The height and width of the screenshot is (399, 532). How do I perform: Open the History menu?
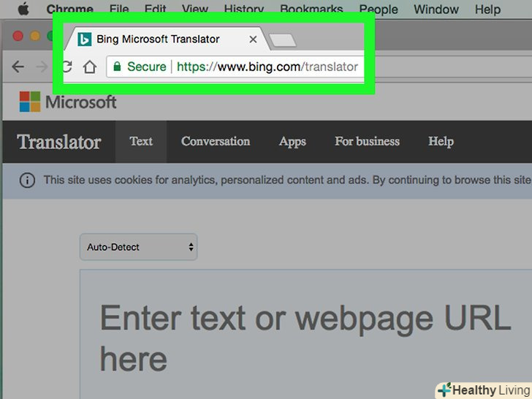point(243,9)
